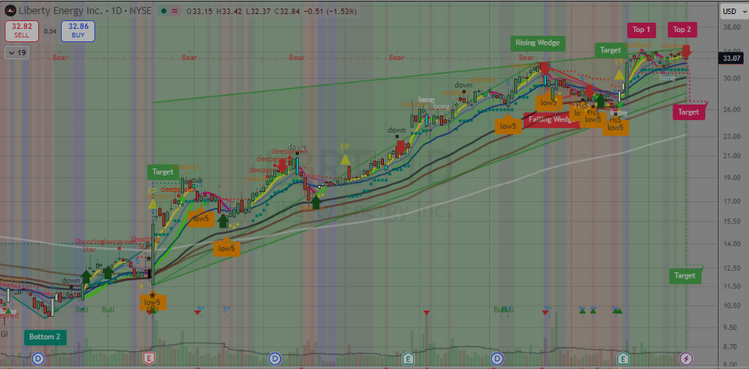Click the red arrow below Rising Wedge
This screenshot has height=369, width=749.
544,68
